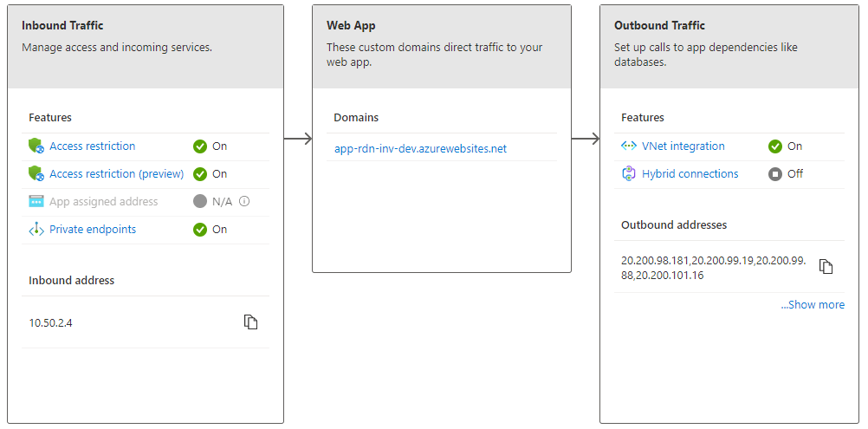
Task: Open VNet integration settings
Action: 683,146
